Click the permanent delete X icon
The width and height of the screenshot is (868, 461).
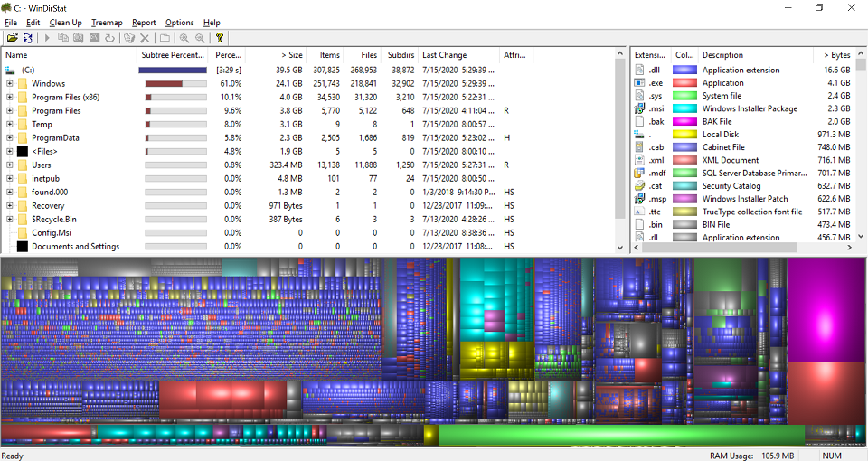pos(145,38)
